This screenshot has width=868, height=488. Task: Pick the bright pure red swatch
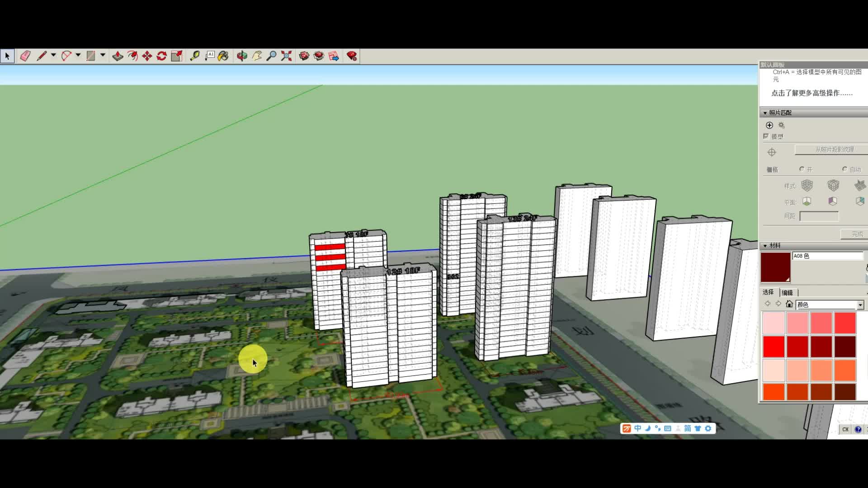(774, 346)
